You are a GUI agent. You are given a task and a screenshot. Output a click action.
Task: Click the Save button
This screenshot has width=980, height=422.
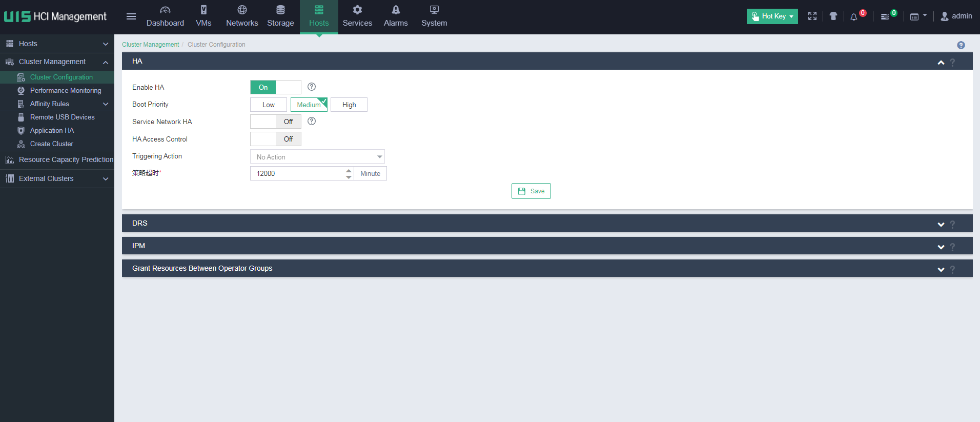(531, 191)
